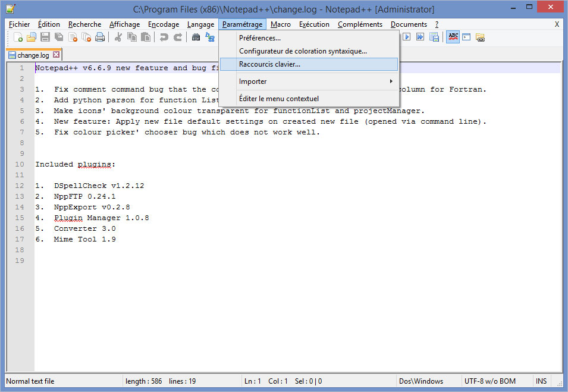Viewport: 568px width, 392px height.
Task: Open the ? help menu
Action: pos(437,24)
